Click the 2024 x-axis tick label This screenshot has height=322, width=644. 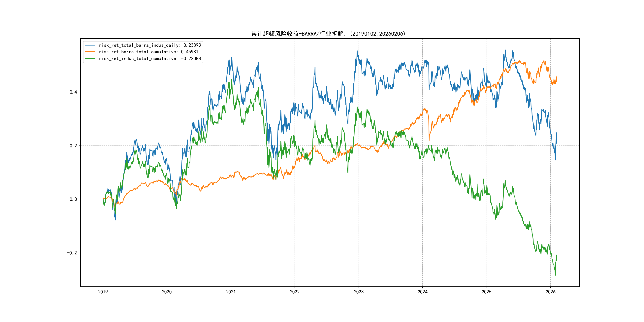[x=423, y=292]
